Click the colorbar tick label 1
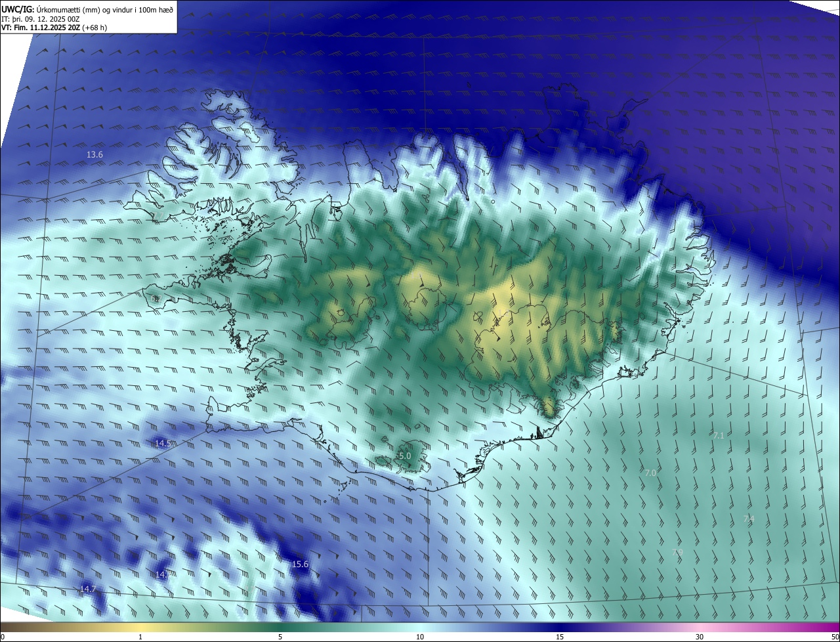 click(140, 637)
